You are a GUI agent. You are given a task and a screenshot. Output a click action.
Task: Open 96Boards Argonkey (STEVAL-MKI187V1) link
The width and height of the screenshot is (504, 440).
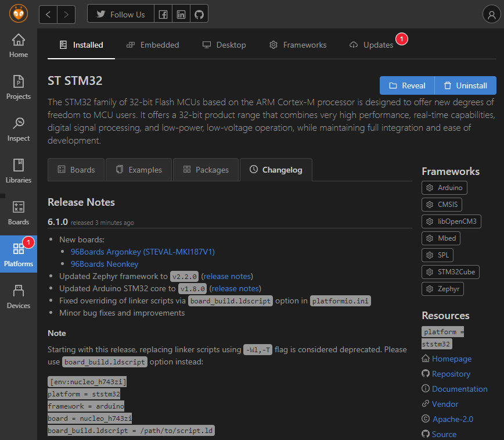pos(143,252)
